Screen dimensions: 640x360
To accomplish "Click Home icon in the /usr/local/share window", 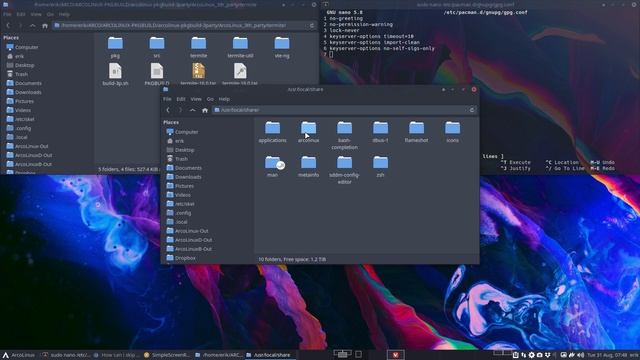I will 205,110.
